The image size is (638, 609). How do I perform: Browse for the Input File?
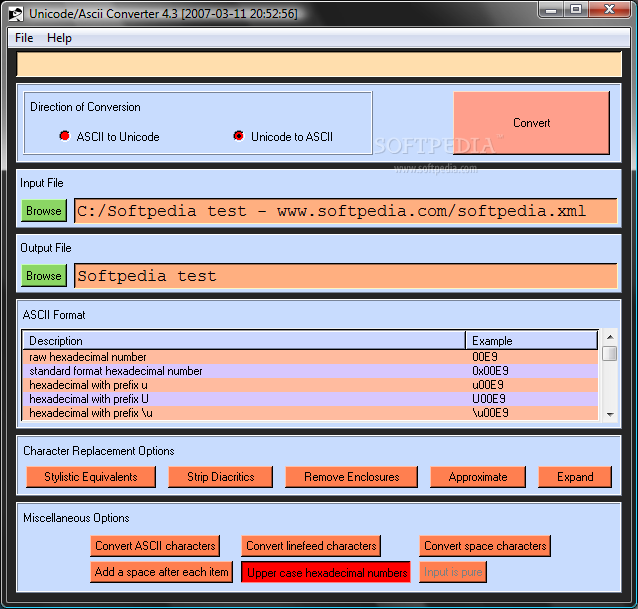[44, 211]
